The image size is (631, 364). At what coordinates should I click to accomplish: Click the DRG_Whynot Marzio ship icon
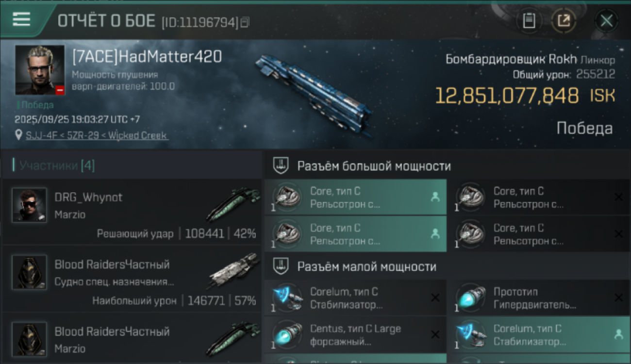[233, 204]
